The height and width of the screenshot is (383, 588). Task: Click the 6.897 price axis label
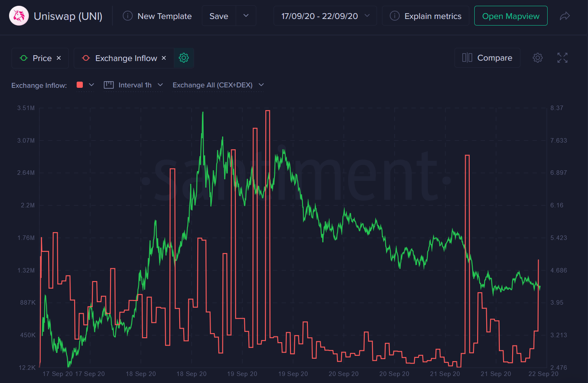[x=559, y=173]
